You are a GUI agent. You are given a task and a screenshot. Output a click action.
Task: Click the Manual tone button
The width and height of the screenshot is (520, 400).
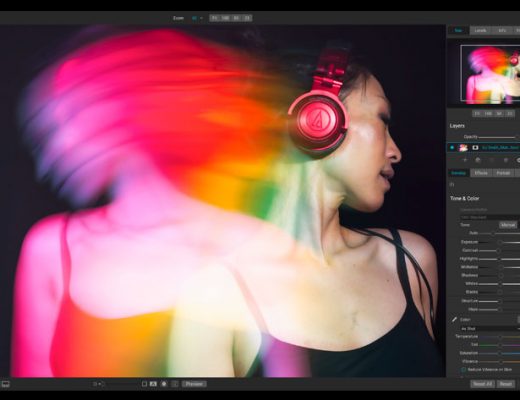point(508,225)
